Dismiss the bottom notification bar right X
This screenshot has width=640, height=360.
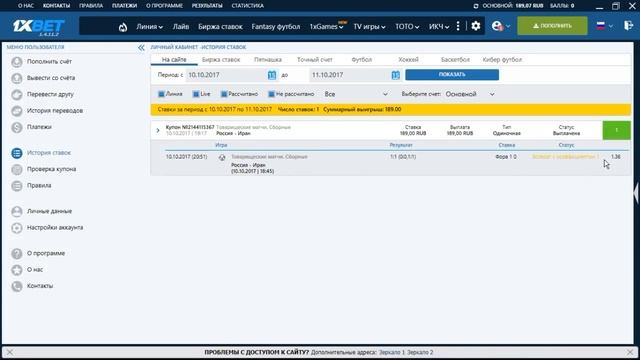630,352
